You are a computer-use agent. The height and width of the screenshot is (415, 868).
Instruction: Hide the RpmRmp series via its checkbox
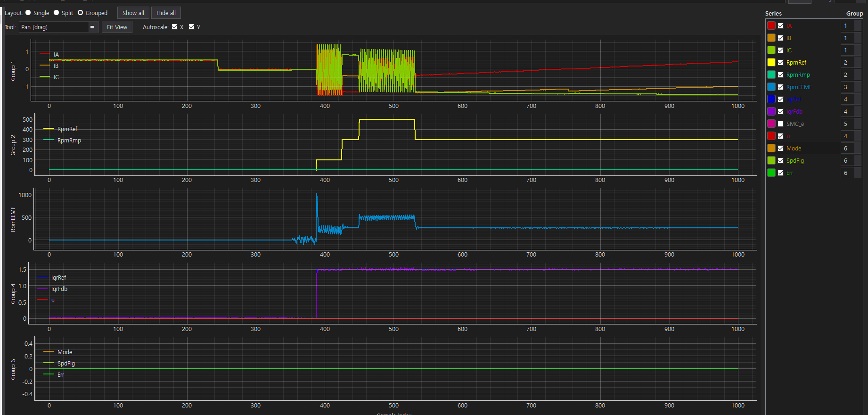[781, 75]
